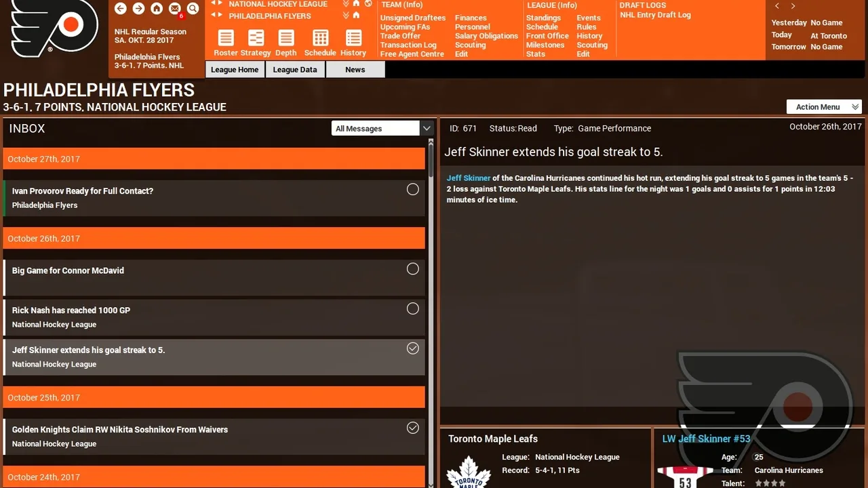This screenshot has width=868, height=488.
Task: Expand the Philadelphia Flyers team chevron
Action: [347, 16]
